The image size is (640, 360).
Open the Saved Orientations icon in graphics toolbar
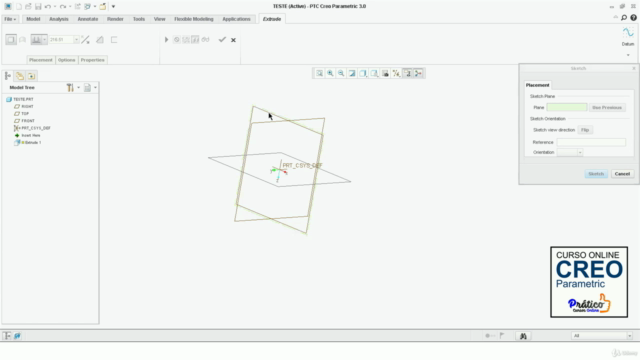pyautogui.click(x=374, y=73)
